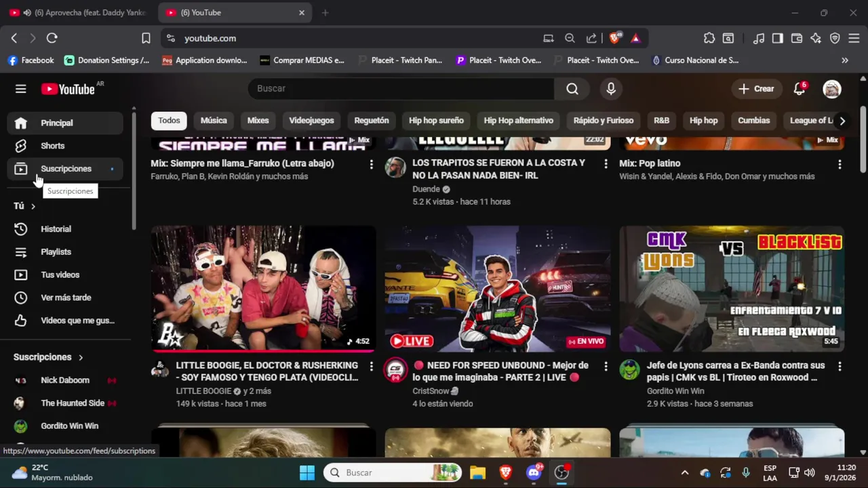Open Playlists in the sidebar
The image size is (868, 488).
click(x=65, y=252)
